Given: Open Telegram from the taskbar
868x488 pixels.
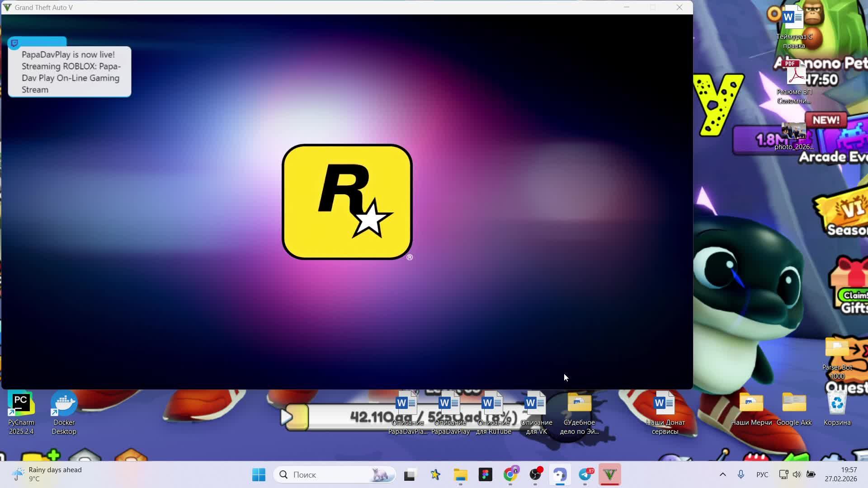Looking at the screenshot, I should [x=585, y=474].
